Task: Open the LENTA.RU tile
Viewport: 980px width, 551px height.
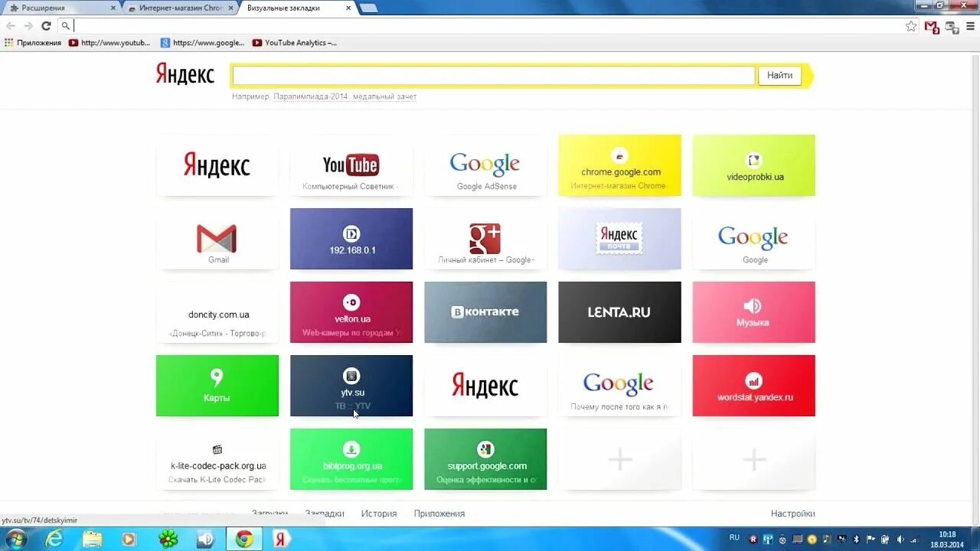Action: 619,312
